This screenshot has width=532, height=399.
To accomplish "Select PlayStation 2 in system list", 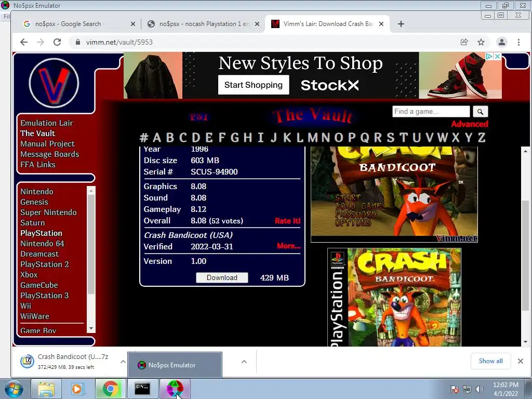I will 45,264.
